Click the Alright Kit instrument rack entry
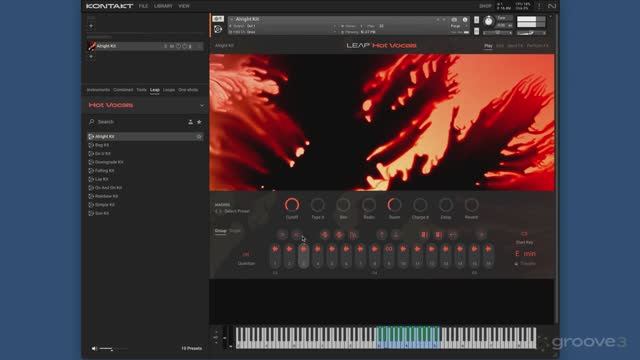640x360 pixels. [145, 46]
